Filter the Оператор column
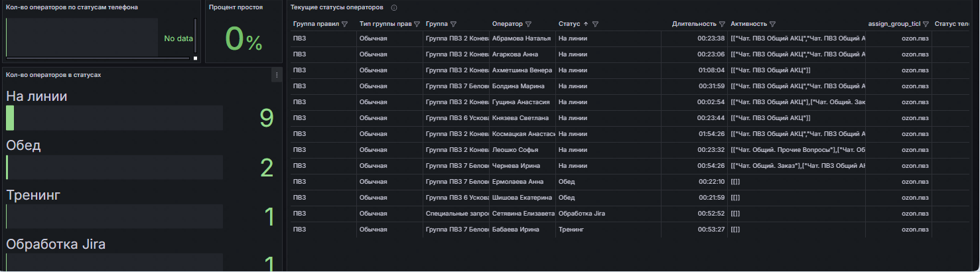980x272 pixels. pos(528,24)
